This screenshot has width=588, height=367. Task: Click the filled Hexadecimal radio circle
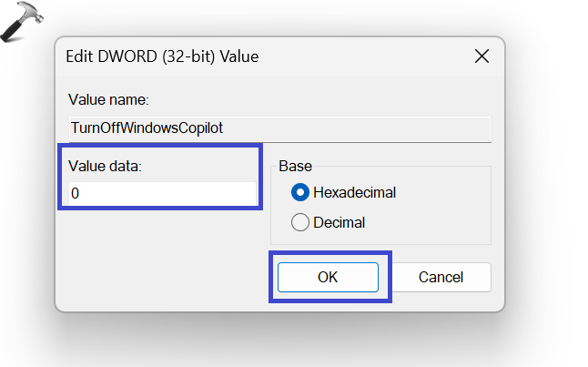coord(299,192)
